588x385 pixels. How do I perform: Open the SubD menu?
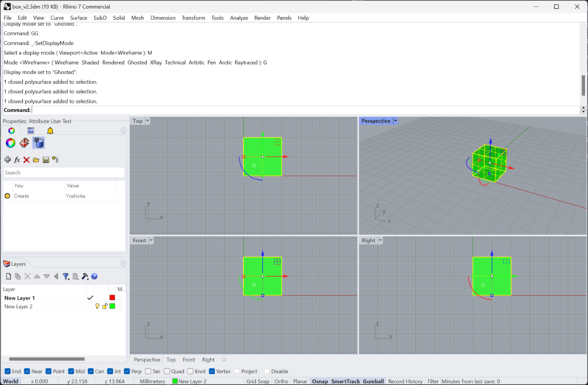pos(100,18)
